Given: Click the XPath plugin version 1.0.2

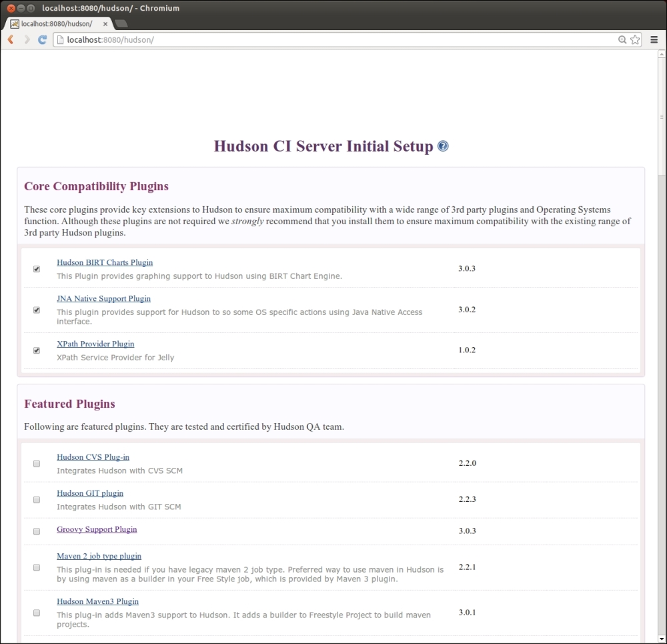Looking at the screenshot, I should [x=467, y=350].
